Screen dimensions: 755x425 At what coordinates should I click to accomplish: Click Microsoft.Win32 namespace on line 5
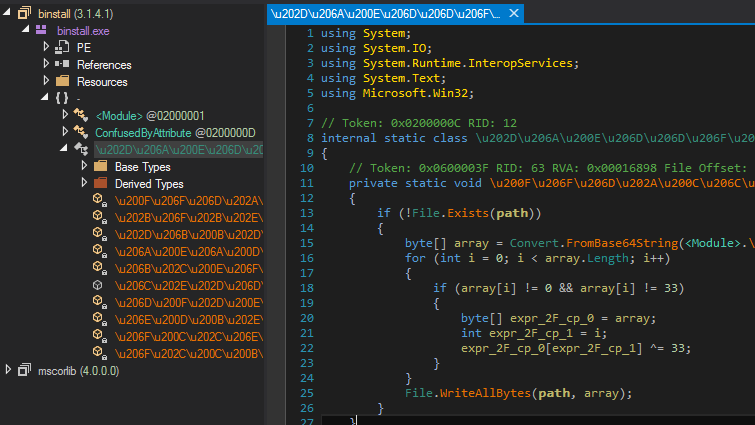tap(415, 92)
